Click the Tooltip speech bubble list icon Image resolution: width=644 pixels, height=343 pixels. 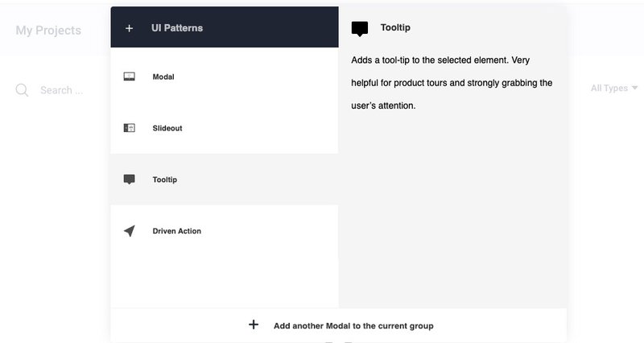pos(129,180)
